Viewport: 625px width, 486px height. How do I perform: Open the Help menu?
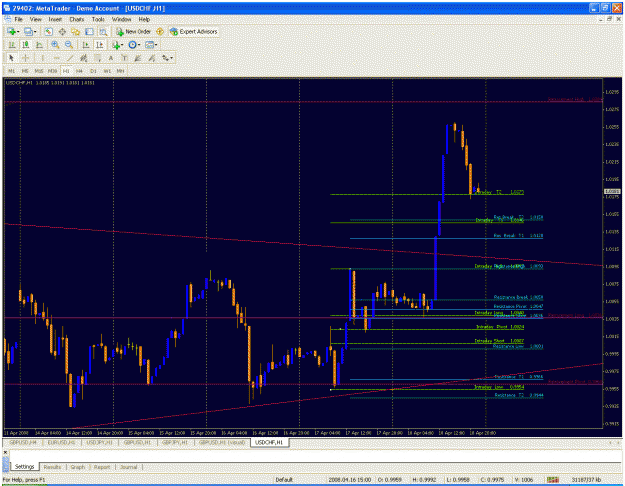coord(144,19)
